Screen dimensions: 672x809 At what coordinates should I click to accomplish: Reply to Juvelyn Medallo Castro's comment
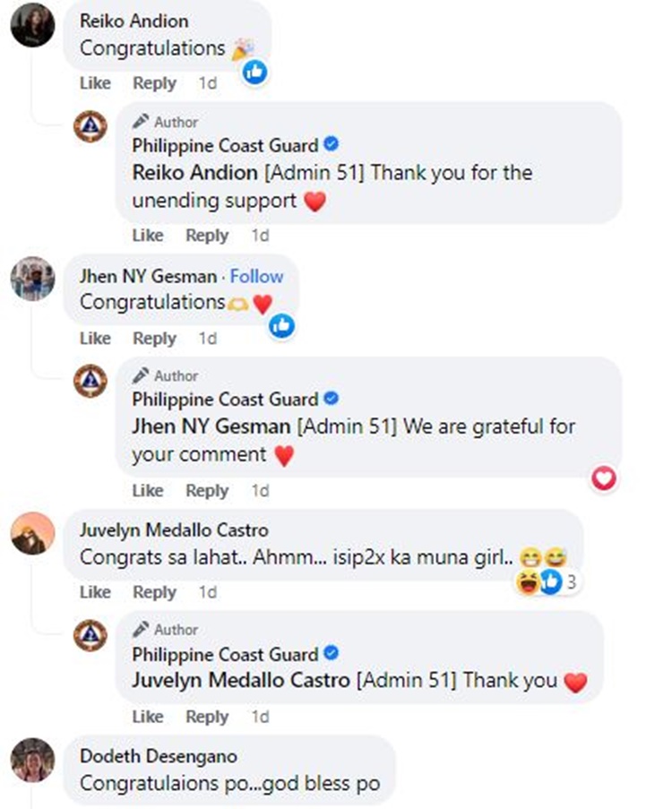[155, 592]
